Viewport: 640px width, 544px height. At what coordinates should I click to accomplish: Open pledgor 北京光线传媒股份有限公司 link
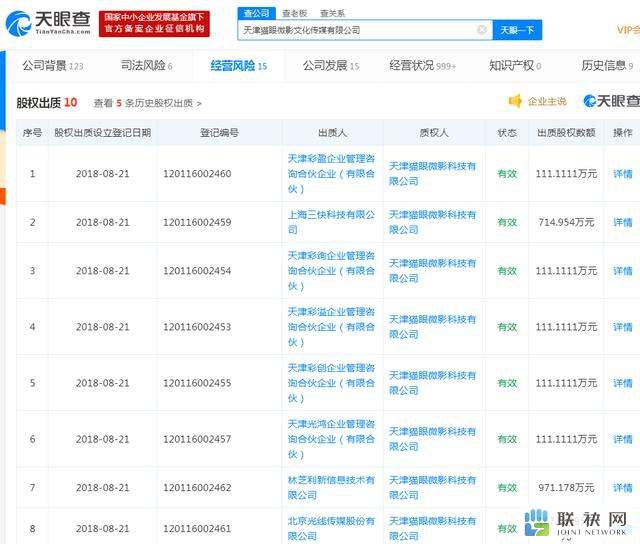[x=331, y=528]
